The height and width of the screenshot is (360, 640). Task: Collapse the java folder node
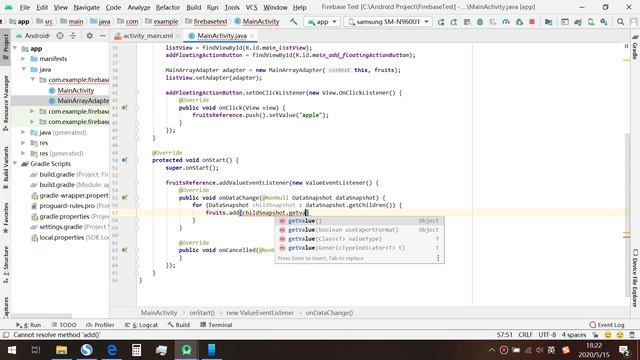point(23,69)
